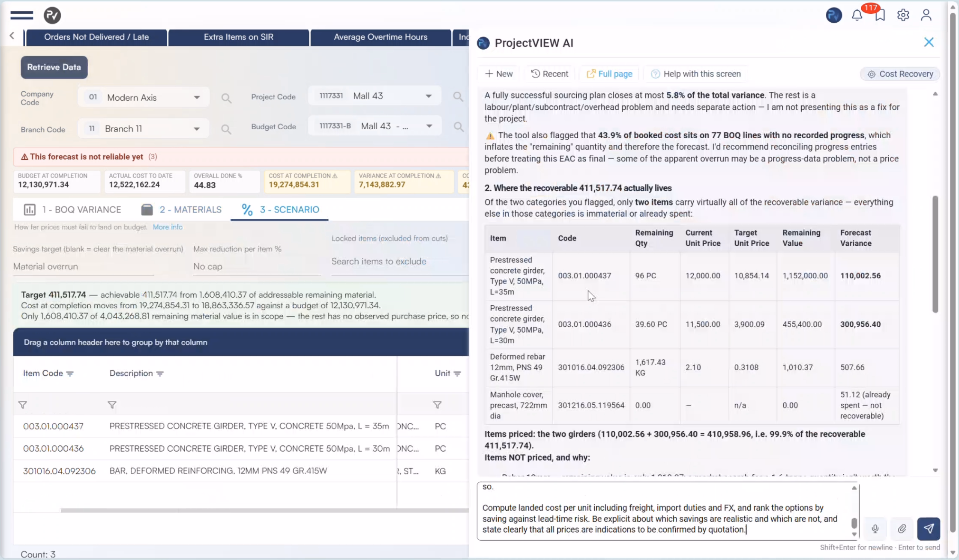Switch to Orders Not Delivered / Late tab
The width and height of the screenshot is (959, 560).
pos(96,37)
